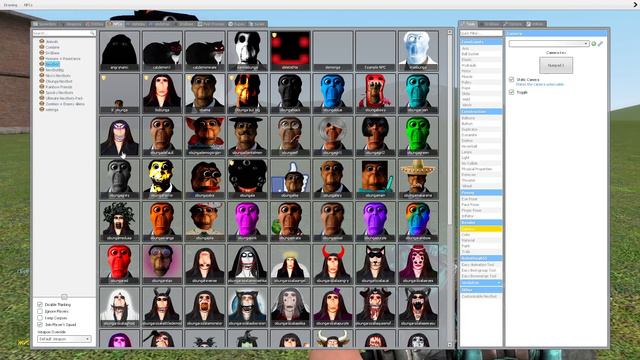
Task: Spawn the magenta pink Obunga NPC
Action: (x=247, y=222)
